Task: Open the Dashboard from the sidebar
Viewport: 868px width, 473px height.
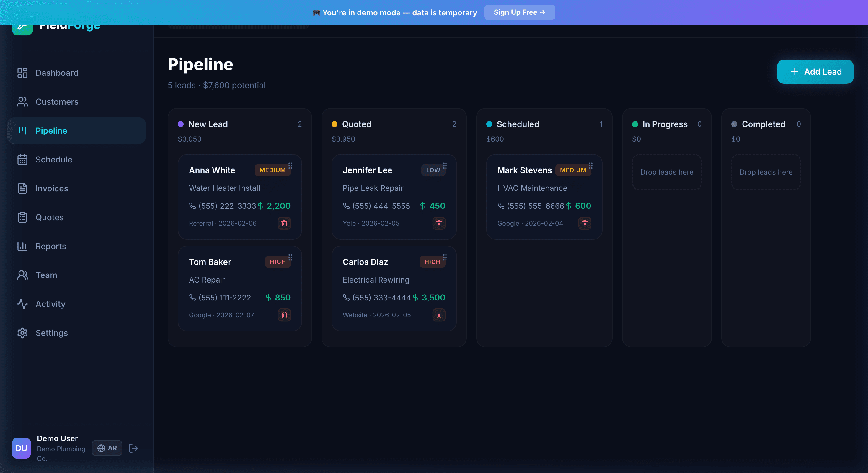Action: click(57, 73)
